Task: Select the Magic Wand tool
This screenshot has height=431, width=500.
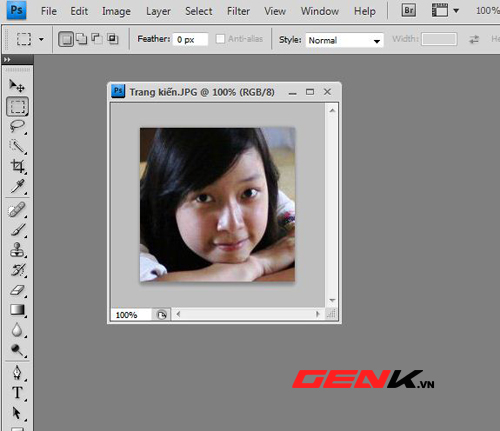Action: (17, 147)
